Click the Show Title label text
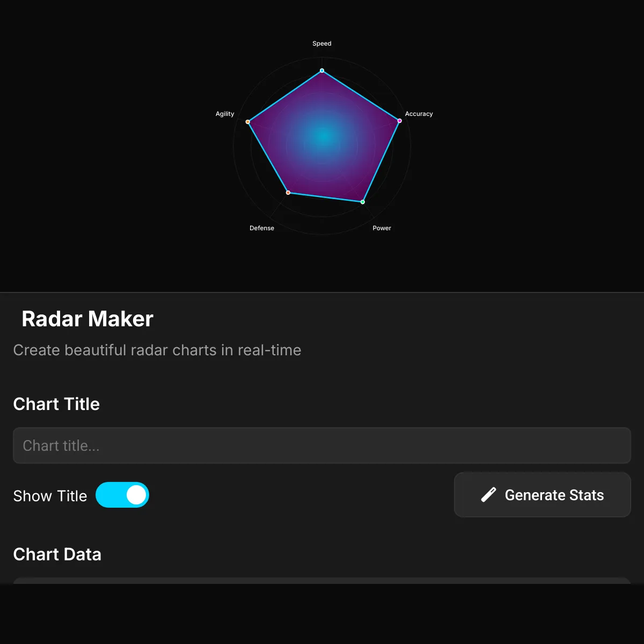 (50, 496)
